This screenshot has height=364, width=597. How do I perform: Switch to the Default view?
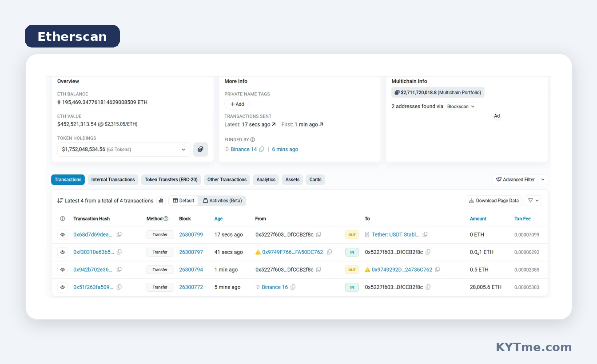tap(183, 201)
